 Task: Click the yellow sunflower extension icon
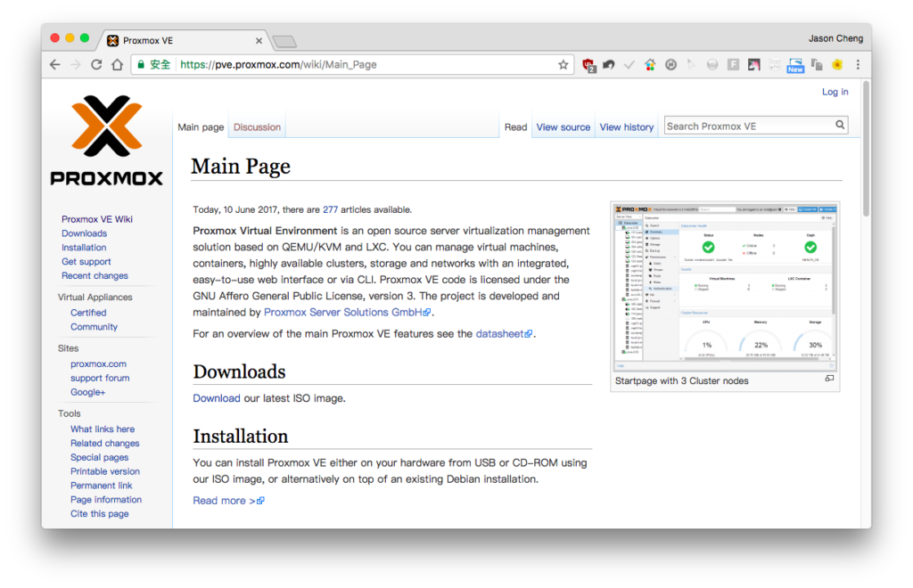pos(837,64)
